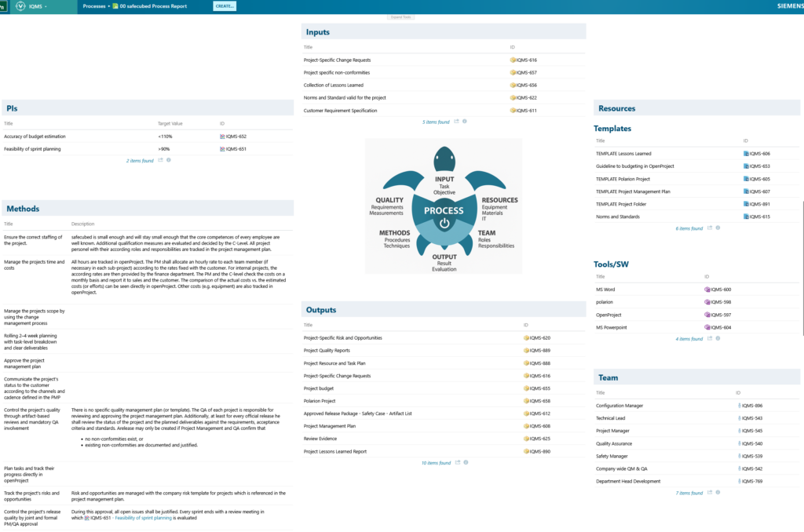Click export icon below the Inputs table
Screen dimensions: 804x532
click(x=456, y=122)
